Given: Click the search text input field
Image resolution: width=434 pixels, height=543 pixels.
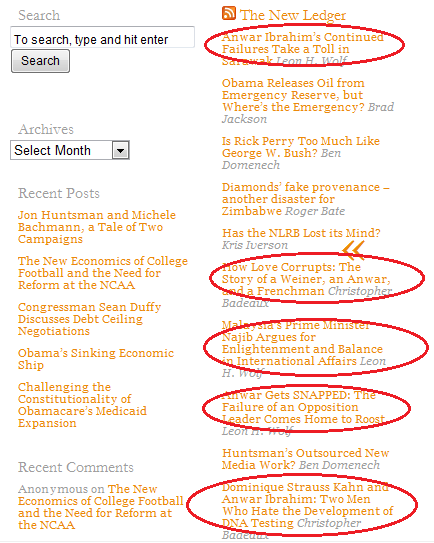Looking at the screenshot, I should coord(103,37).
